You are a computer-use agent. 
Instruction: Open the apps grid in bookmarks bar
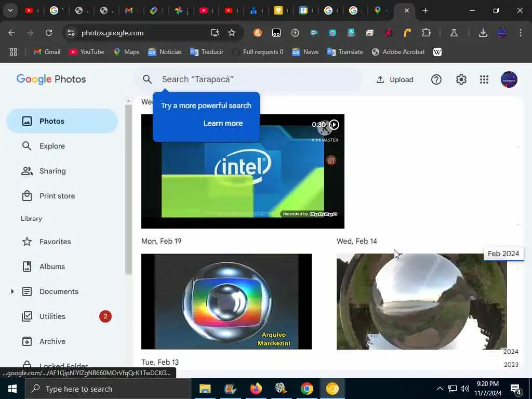14,52
